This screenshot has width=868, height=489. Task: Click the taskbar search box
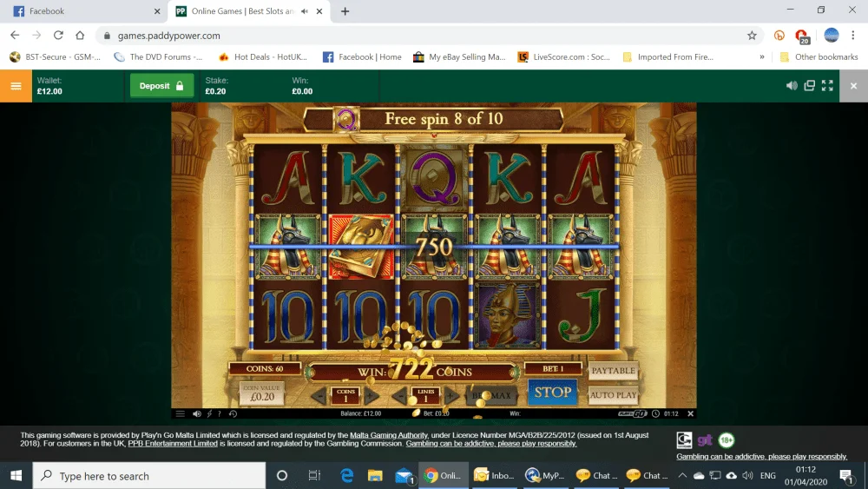[149, 476]
